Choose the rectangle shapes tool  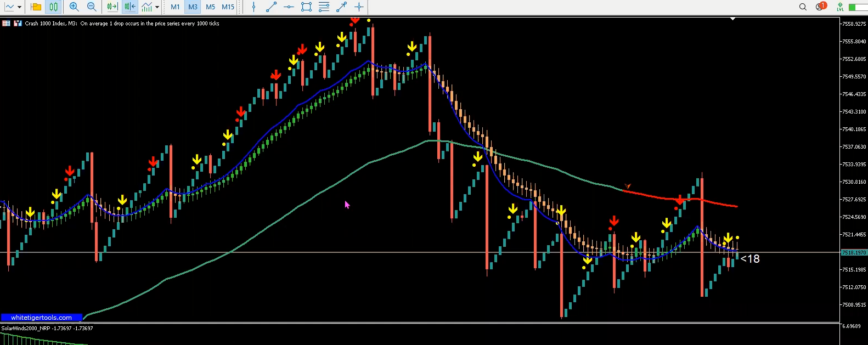click(306, 7)
